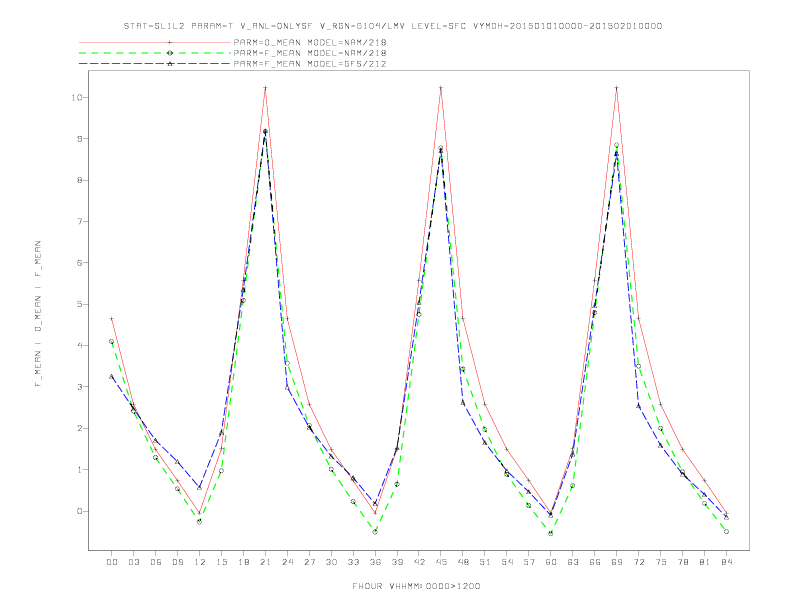
Task: Click forecast hour label 06 on x-axis
Action: (156, 562)
